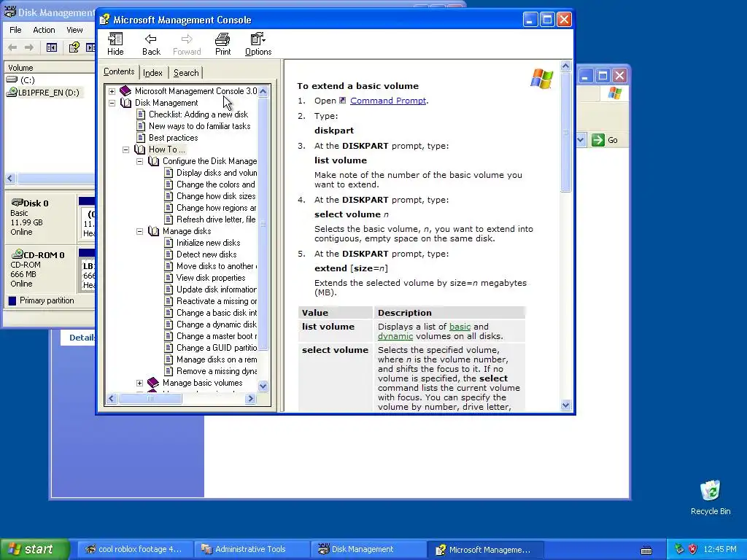The width and height of the screenshot is (747, 560).
Task: Follow the Command Prompt link
Action: coord(388,101)
